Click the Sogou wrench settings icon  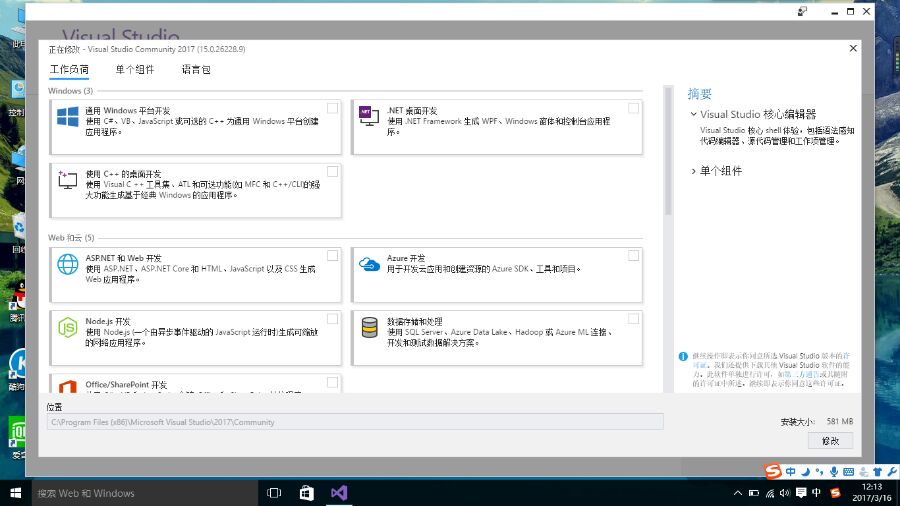(x=892, y=472)
